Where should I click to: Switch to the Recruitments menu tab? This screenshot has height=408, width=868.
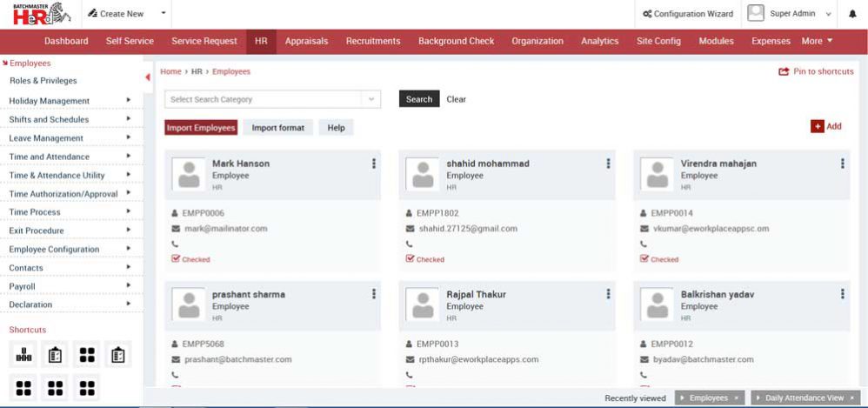tap(372, 41)
